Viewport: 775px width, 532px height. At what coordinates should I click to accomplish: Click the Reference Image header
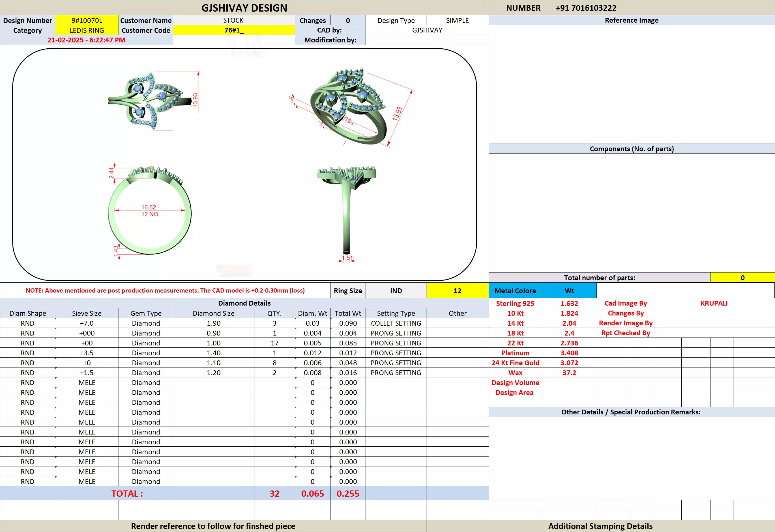631,20
